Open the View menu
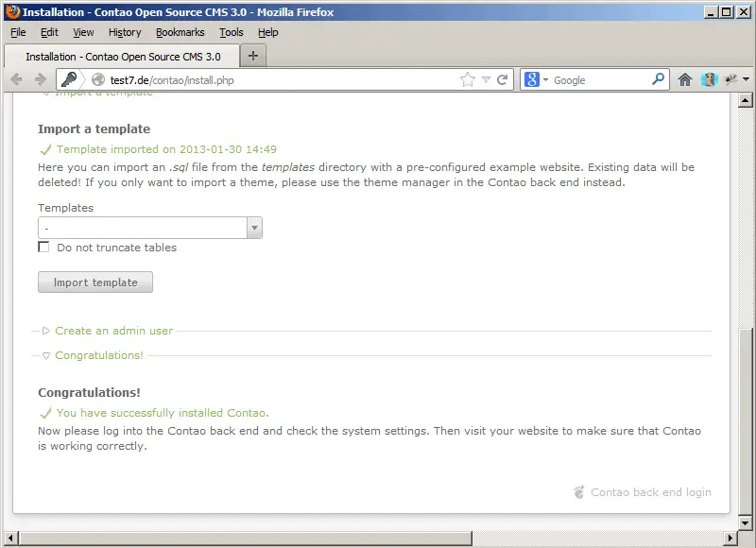756x548 pixels. [83, 32]
